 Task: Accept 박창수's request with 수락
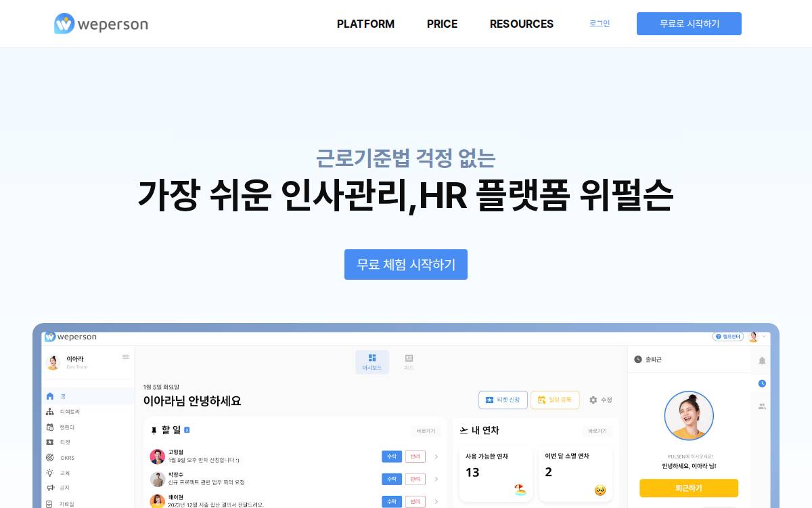click(x=391, y=479)
